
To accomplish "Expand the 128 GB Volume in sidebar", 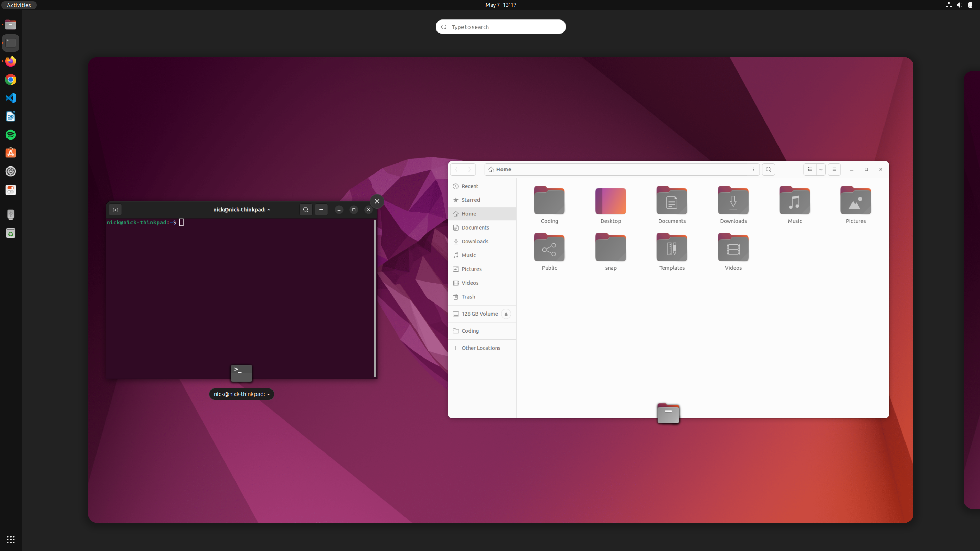I will [x=480, y=314].
